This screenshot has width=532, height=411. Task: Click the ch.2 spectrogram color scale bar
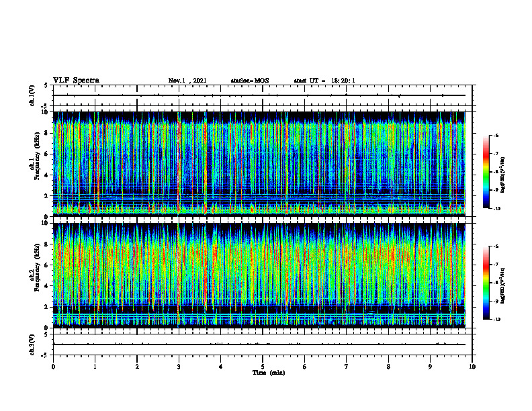pyautogui.click(x=486, y=283)
